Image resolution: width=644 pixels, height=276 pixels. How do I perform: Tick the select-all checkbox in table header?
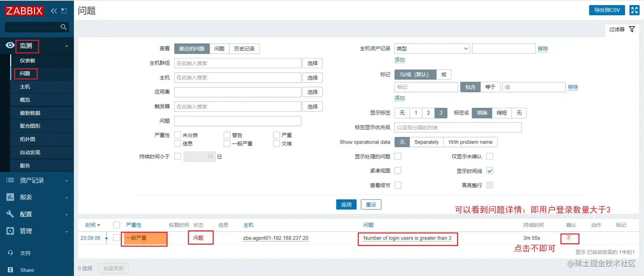(117, 224)
